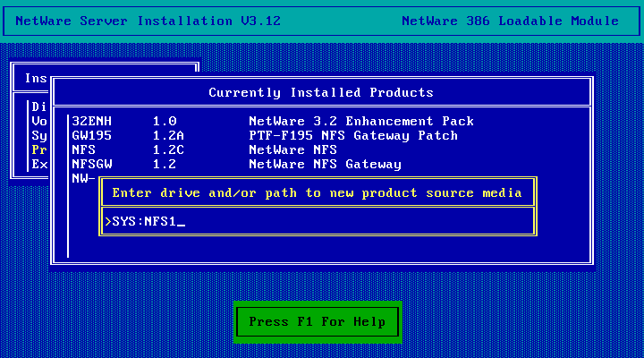Image resolution: width=644 pixels, height=358 pixels.
Task: Click the partially hidden NW- product row
Action: [84, 178]
